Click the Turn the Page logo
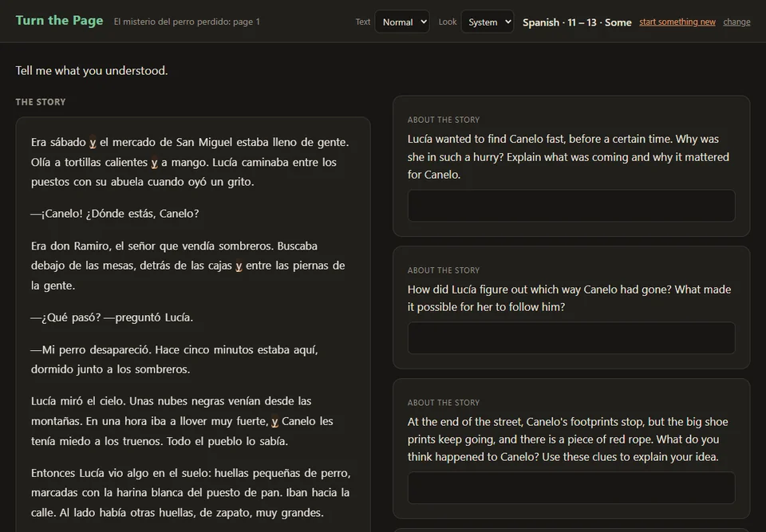This screenshot has height=532, width=766. pyautogui.click(x=59, y=21)
